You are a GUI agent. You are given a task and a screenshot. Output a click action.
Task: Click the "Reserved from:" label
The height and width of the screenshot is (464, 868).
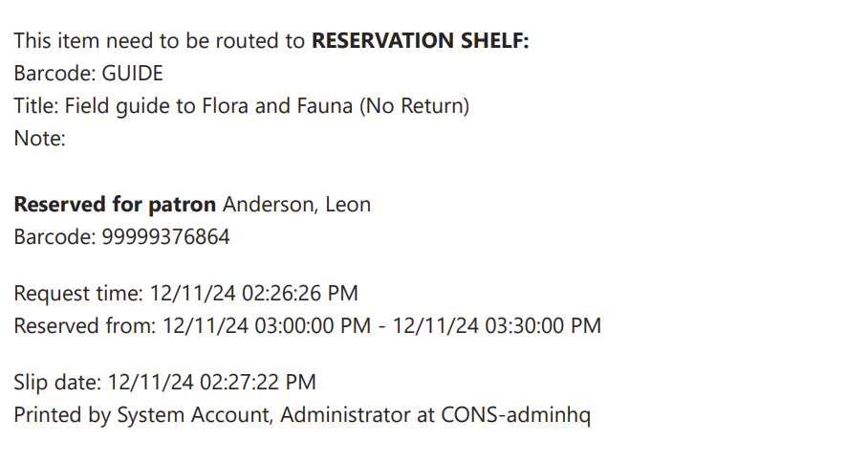84,325
